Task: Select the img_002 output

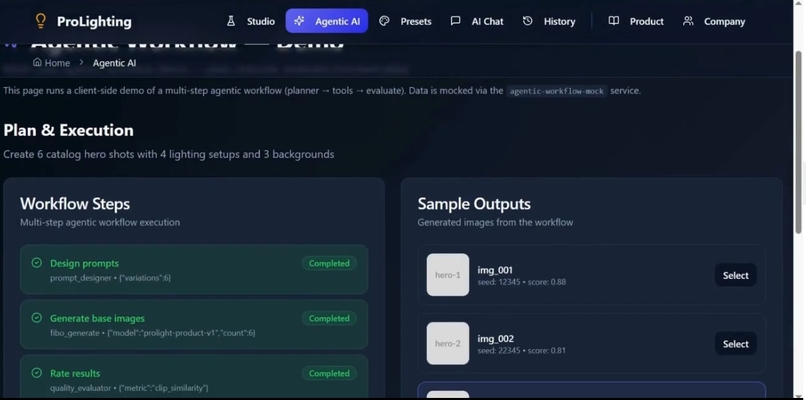Action: point(736,344)
